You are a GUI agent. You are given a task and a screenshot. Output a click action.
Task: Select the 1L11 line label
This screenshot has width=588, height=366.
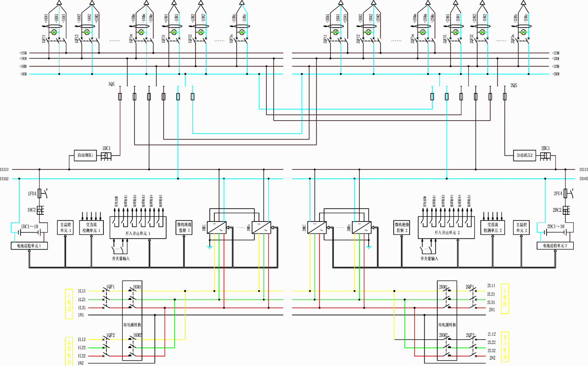[82, 291]
